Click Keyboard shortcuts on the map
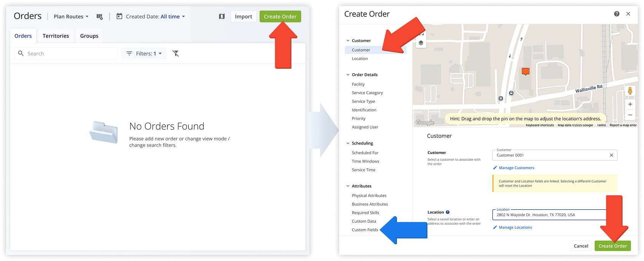 click(x=540, y=125)
